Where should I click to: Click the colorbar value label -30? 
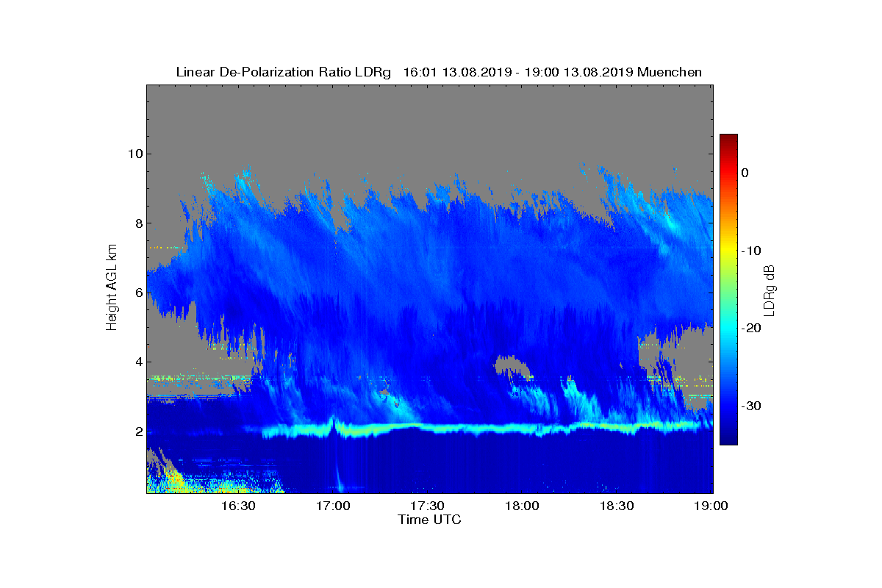click(x=750, y=406)
